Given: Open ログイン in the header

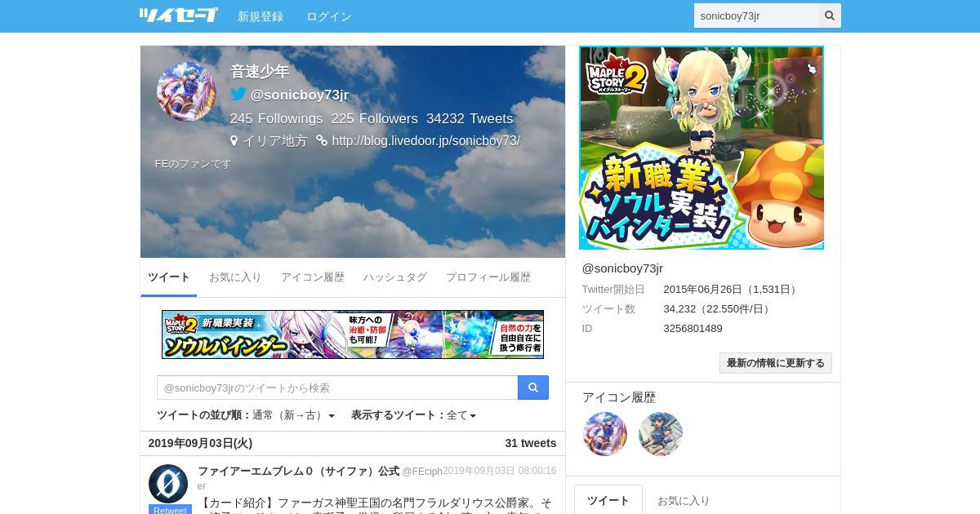Looking at the screenshot, I should 329,16.
